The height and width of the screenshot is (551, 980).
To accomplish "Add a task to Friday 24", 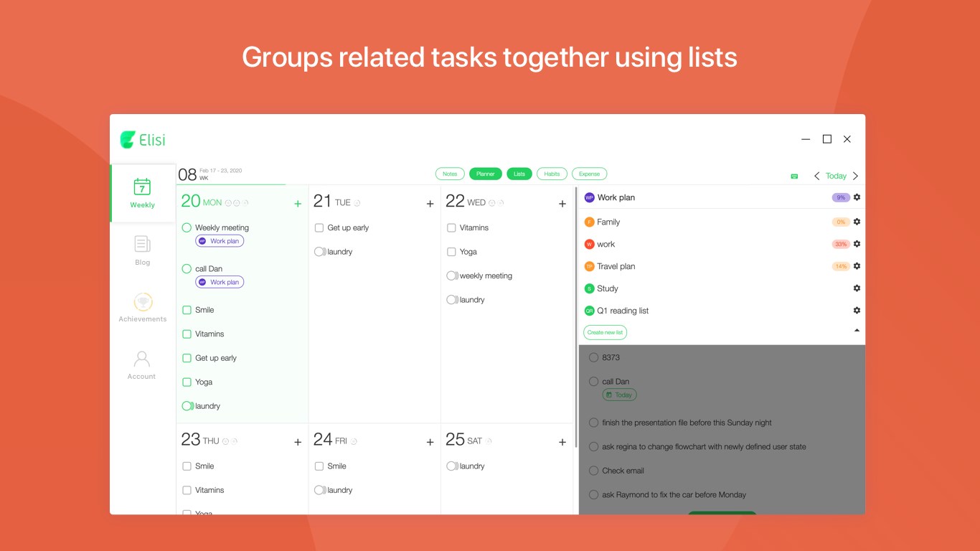I will 430,442.
